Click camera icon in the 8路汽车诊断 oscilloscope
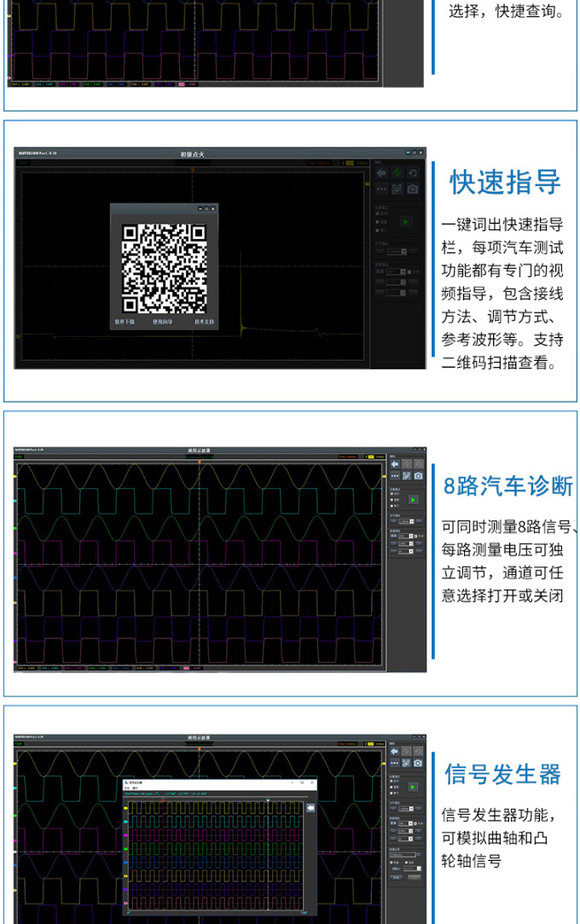Image resolution: width=580 pixels, height=924 pixels. (418, 475)
